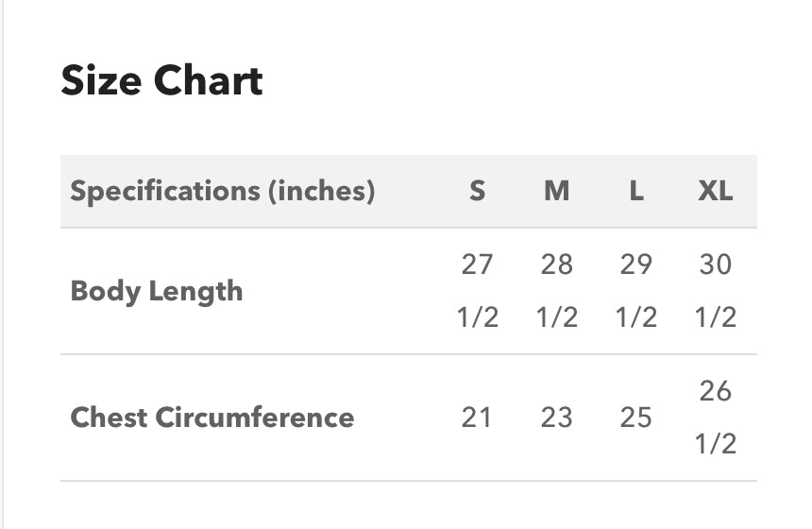Select the Chest Circumference row label
The width and height of the screenshot is (812, 529).
[x=212, y=417]
